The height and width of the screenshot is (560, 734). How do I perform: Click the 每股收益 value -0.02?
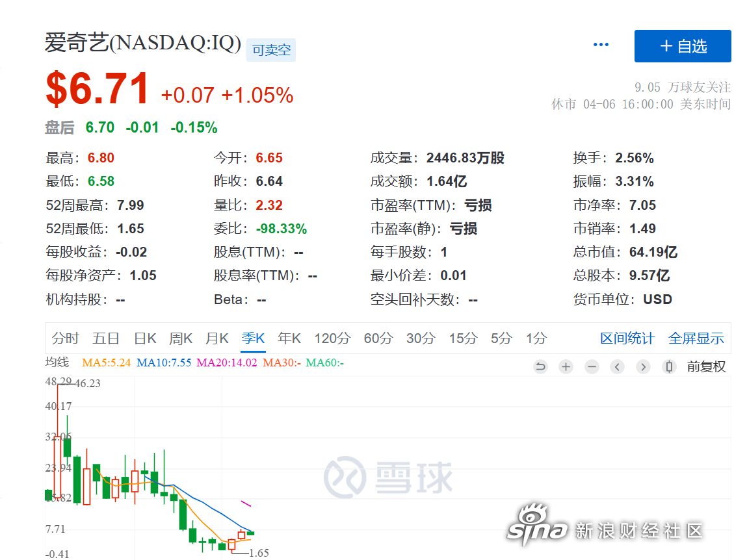pos(131,251)
